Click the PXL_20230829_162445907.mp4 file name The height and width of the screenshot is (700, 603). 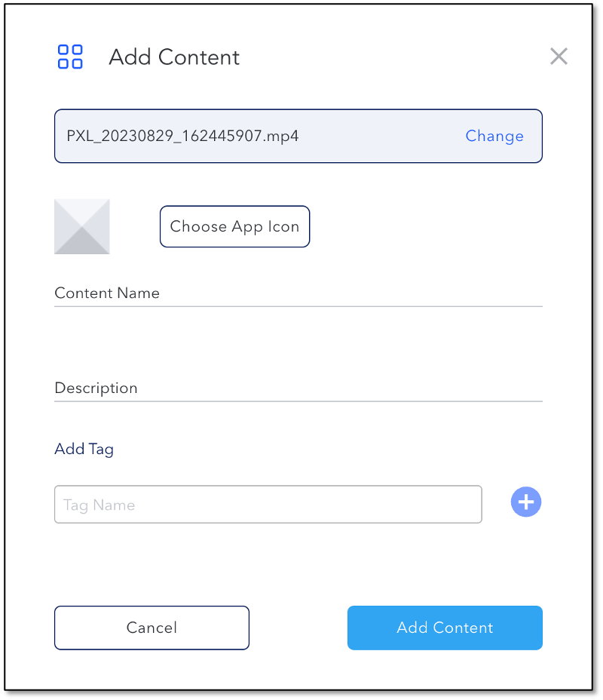pyautogui.click(x=182, y=136)
